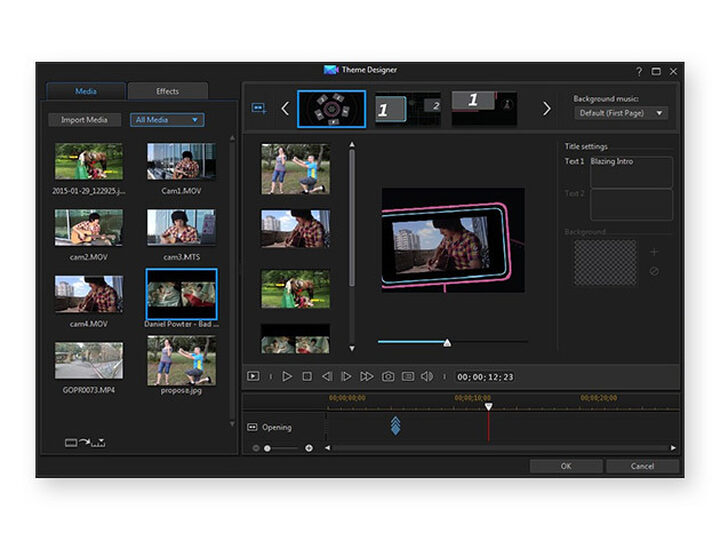
Task: Click the OK button
Action: pos(565,466)
